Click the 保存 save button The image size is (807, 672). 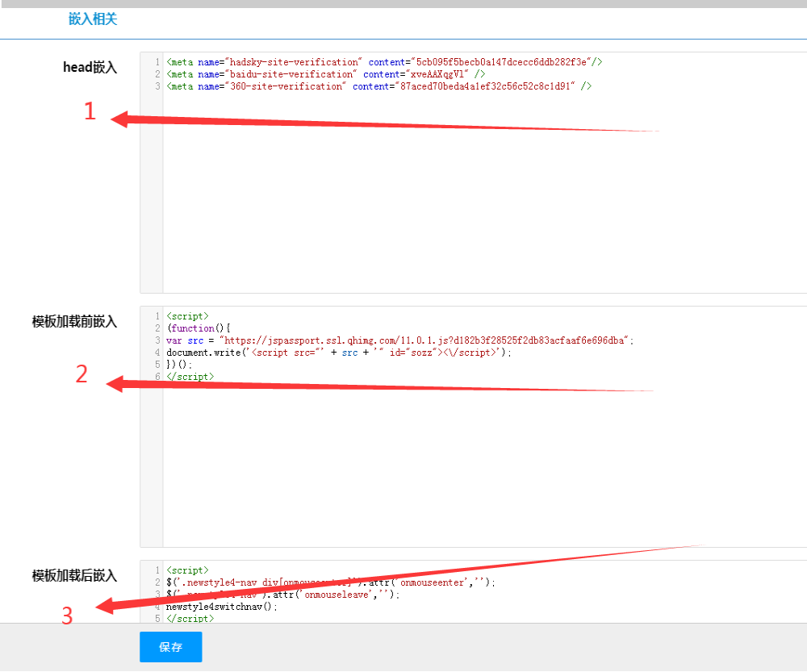(x=170, y=647)
